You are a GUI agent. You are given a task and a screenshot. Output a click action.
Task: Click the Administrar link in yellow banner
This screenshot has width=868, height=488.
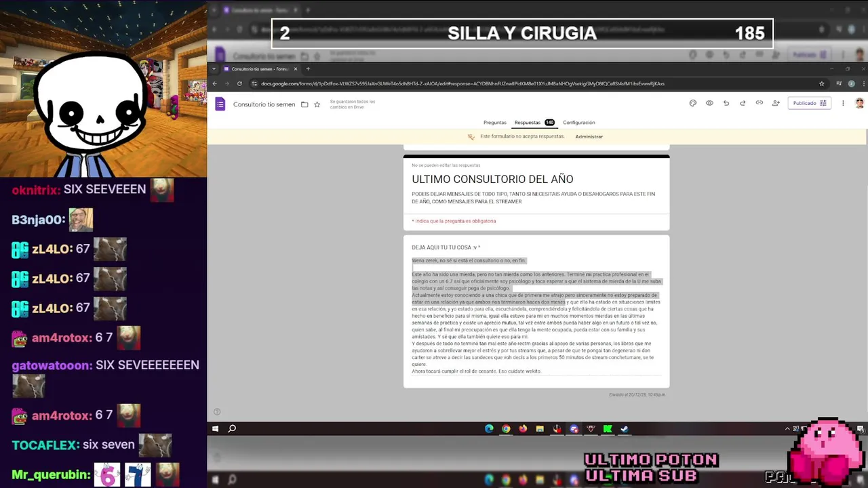(589, 137)
